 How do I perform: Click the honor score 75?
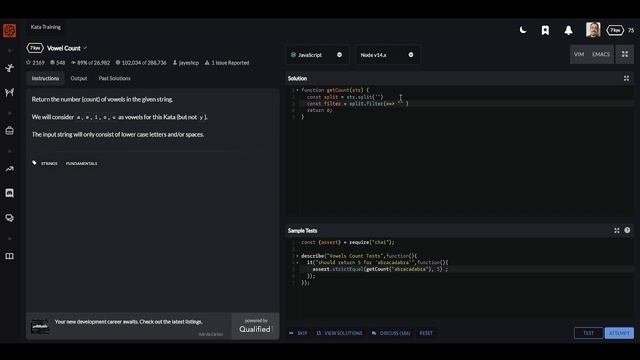631,30
